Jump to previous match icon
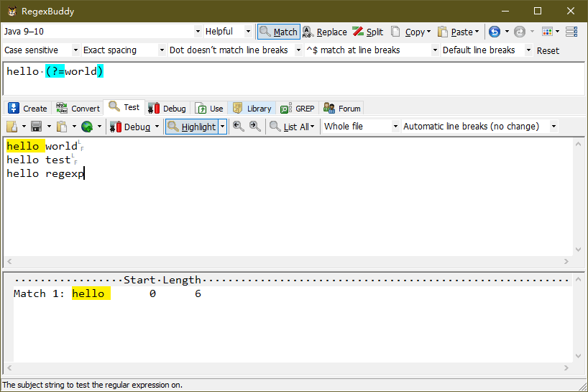 pos(238,127)
